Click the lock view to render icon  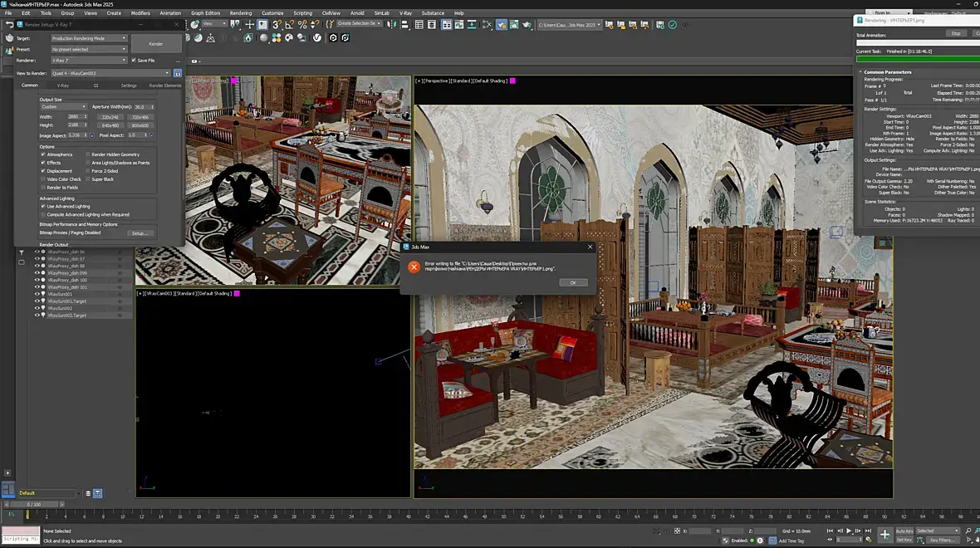[177, 73]
